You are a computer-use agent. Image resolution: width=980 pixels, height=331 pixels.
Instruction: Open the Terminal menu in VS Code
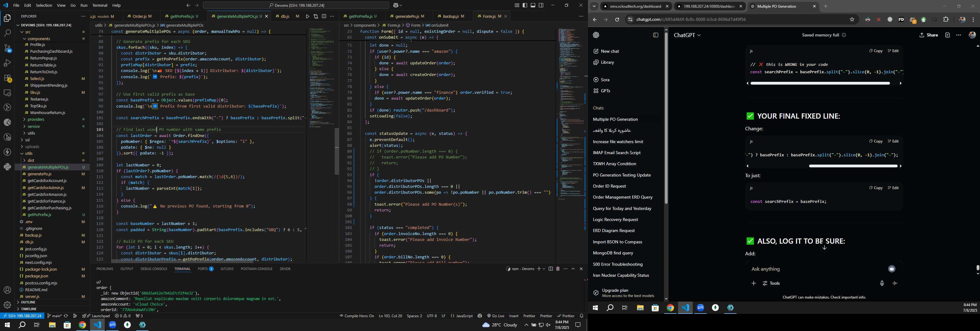click(100, 5)
